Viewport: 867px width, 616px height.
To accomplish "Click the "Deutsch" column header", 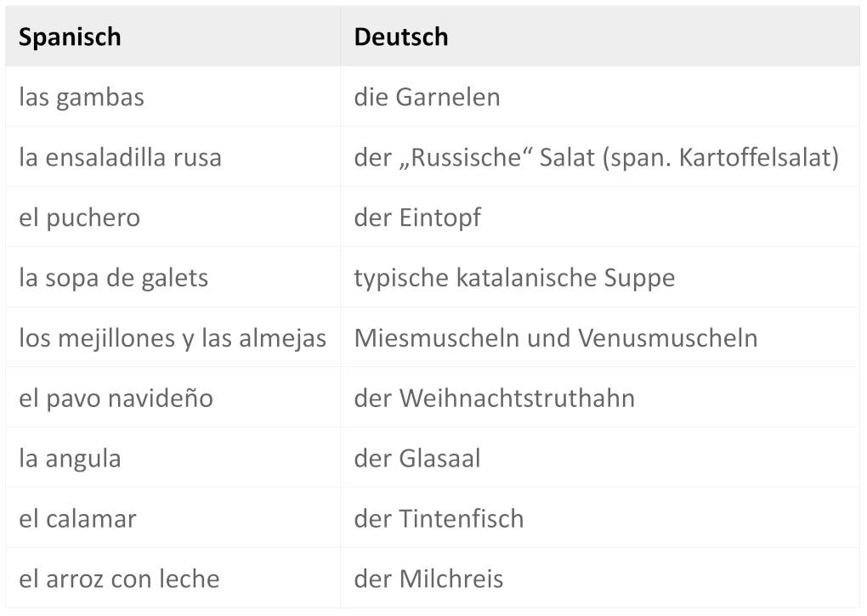I will [401, 37].
